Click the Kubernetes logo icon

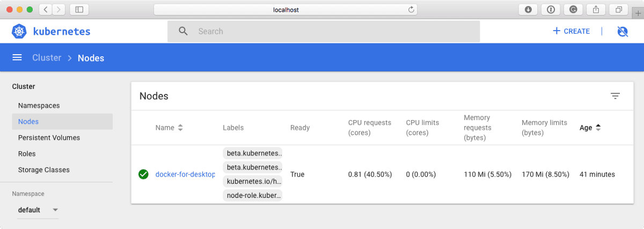tap(19, 32)
